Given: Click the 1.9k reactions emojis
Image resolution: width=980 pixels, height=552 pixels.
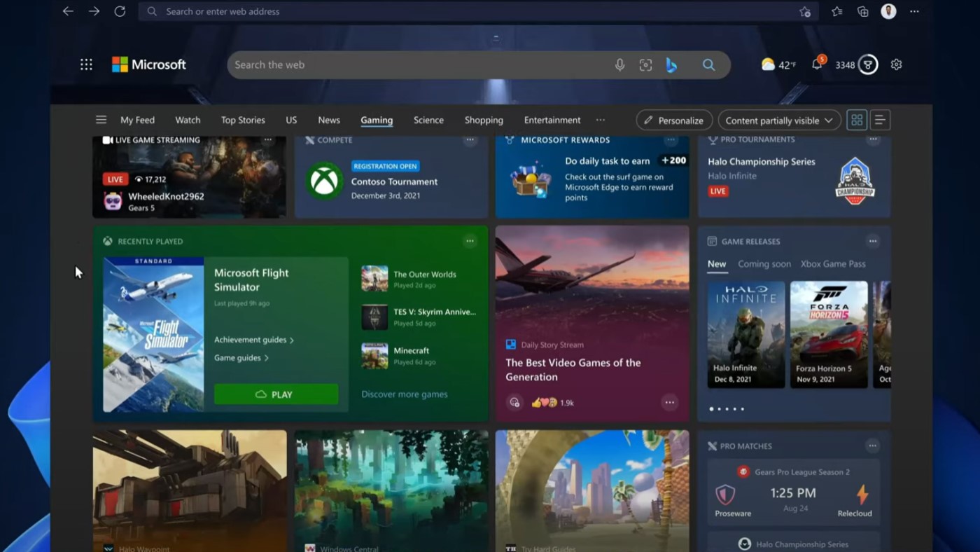Looking at the screenshot, I should [x=553, y=403].
